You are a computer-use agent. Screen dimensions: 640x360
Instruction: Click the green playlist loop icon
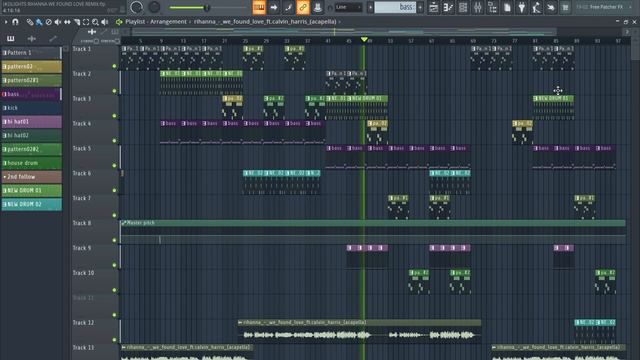point(119,22)
